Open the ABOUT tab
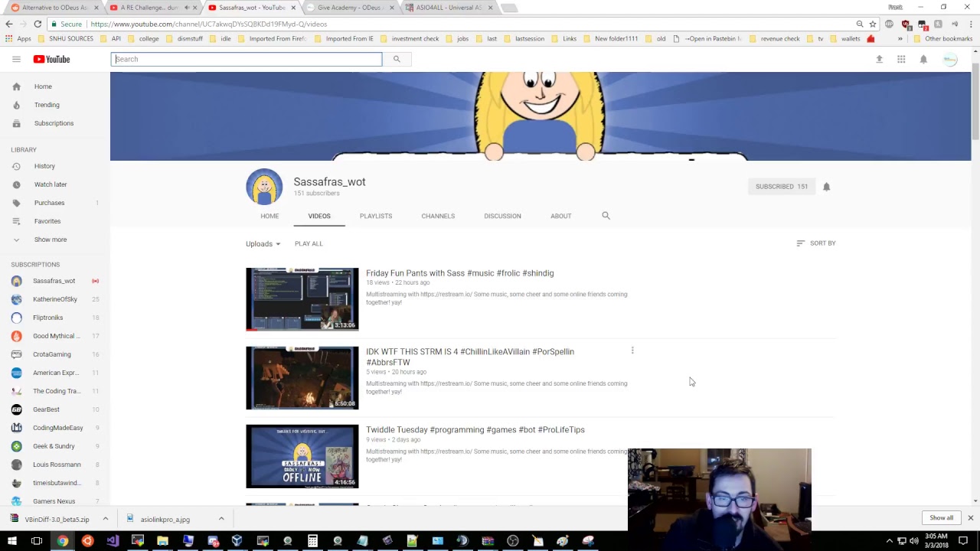Image resolution: width=980 pixels, height=551 pixels. point(560,216)
